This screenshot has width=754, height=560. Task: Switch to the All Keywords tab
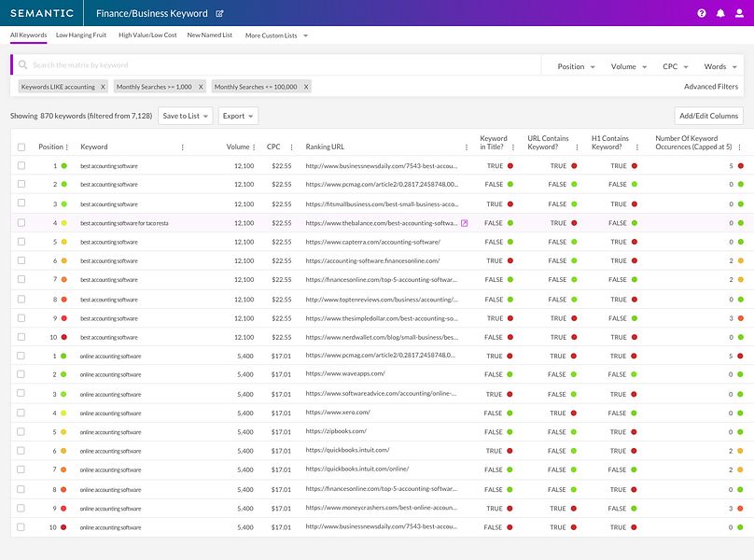pyautogui.click(x=28, y=35)
